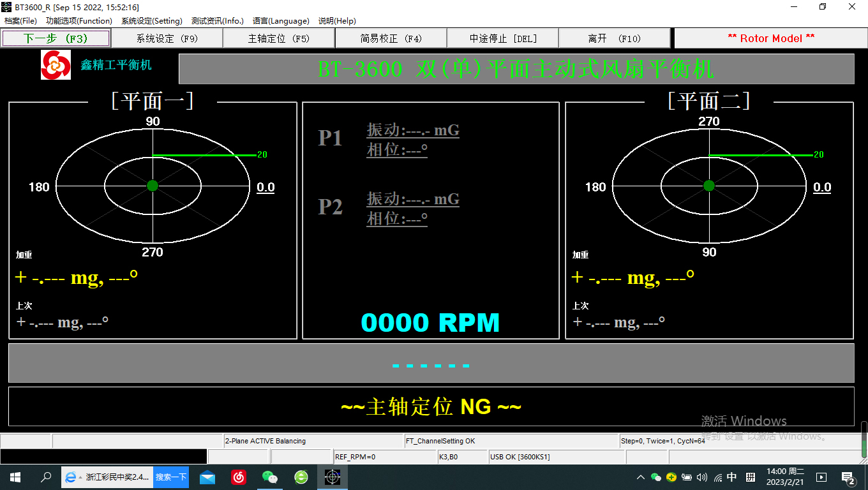Launch NetEase Cloud Music from taskbar

pos(239,477)
